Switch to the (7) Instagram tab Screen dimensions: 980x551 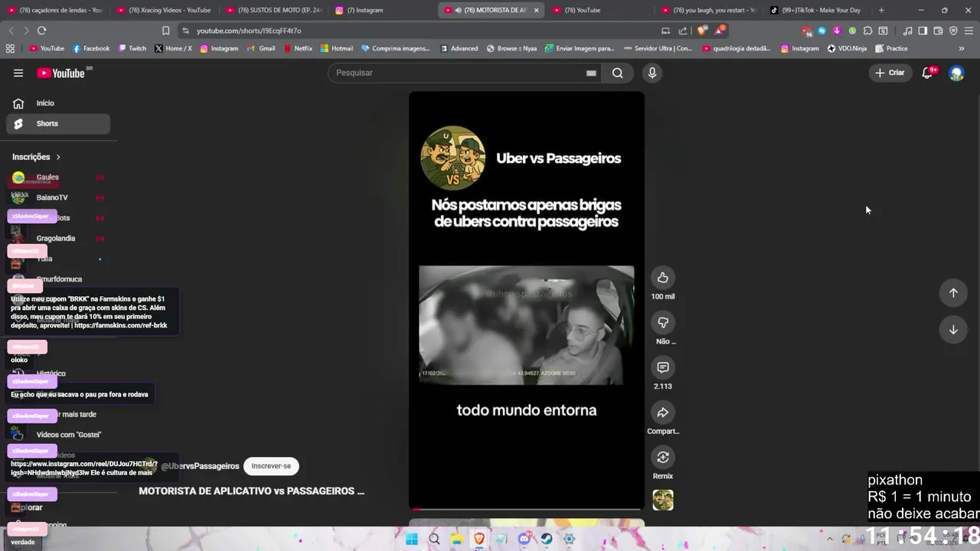[x=382, y=10]
